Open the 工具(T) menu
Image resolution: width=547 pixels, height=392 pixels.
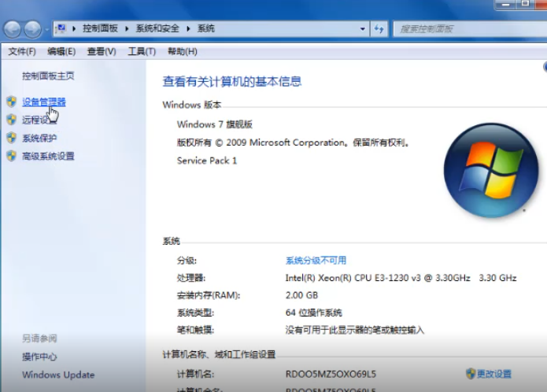coord(142,51)
